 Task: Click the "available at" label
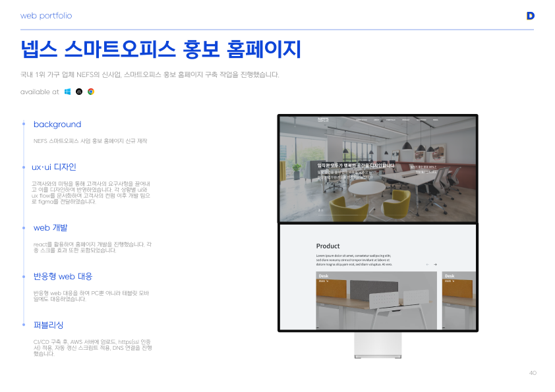[x=40, y=92]
